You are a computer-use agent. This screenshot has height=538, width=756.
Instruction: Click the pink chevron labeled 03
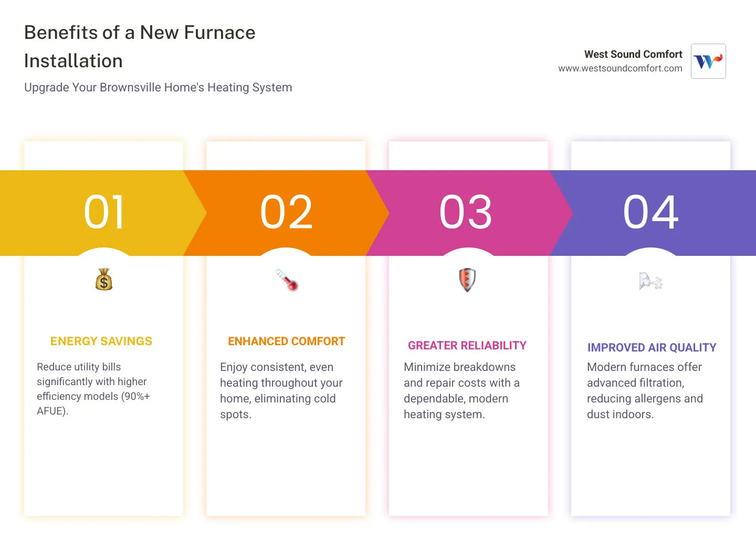[466, 212]
